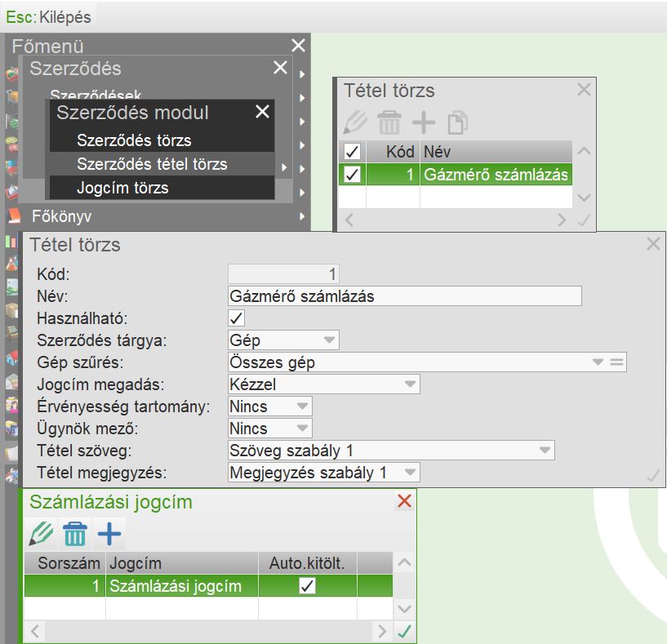The image size is (667, 644).
Task: Click the Név input field
Action: pos(405,295)
